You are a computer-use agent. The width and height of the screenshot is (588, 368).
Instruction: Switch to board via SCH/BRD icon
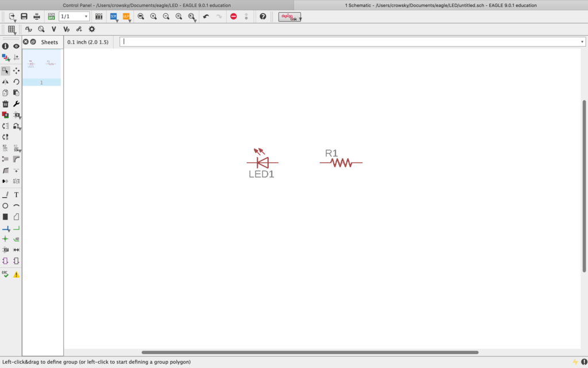click(51, 17)
